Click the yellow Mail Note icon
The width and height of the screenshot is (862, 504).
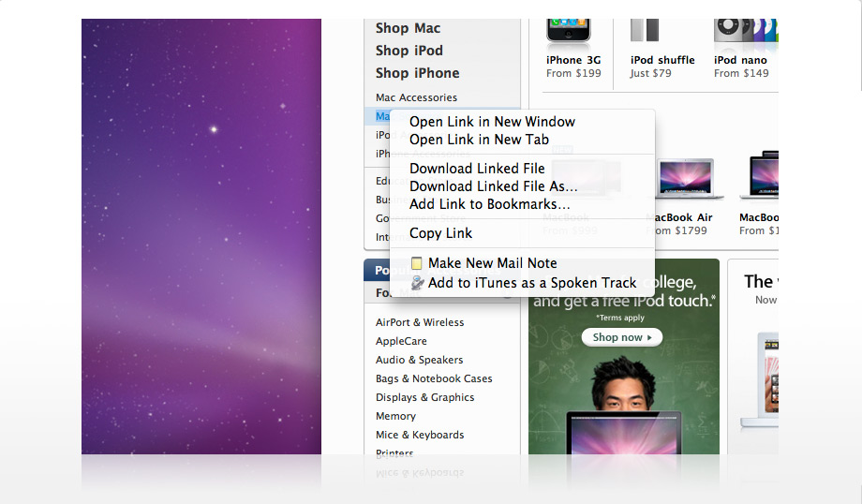tap(417, 263)
